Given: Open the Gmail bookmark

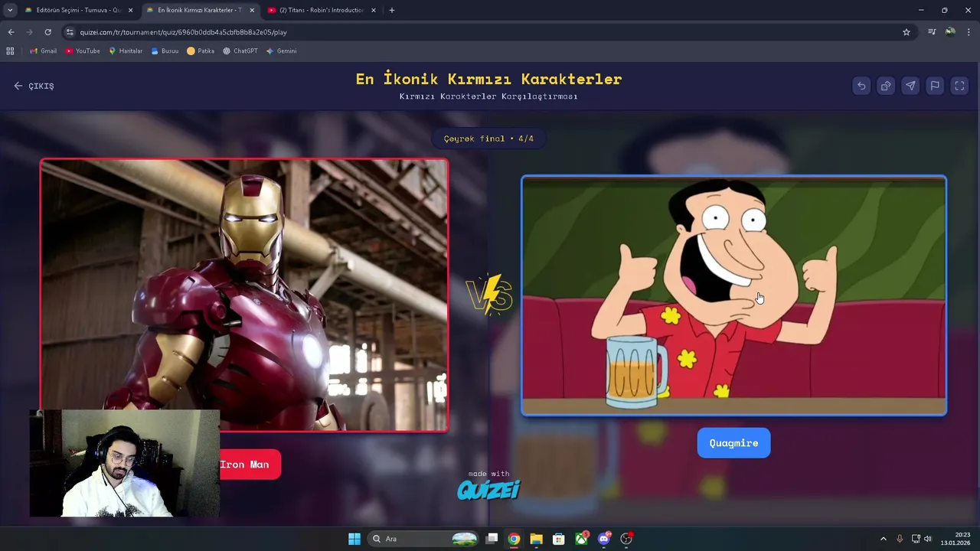Looking at the screenshot, I should (43, 51).
